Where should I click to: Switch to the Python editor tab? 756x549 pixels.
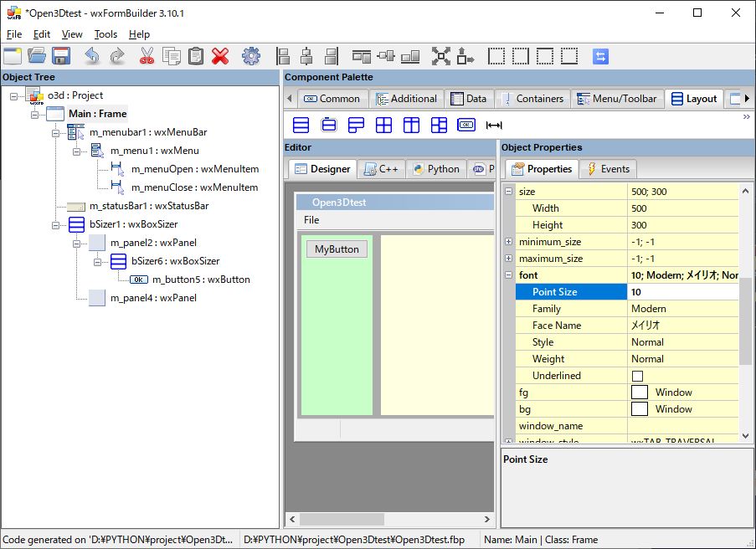(436, 169)
